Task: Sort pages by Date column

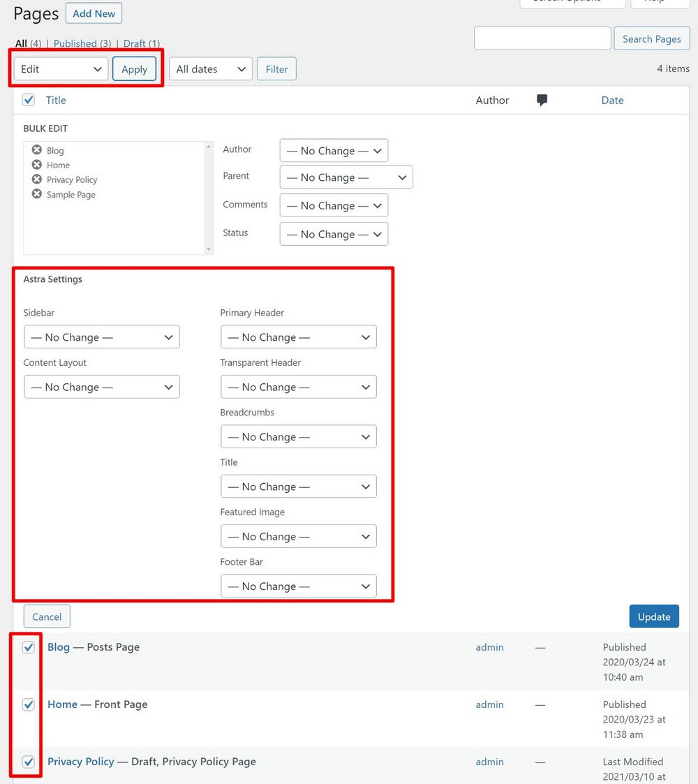Action: [x=613, y=100]
